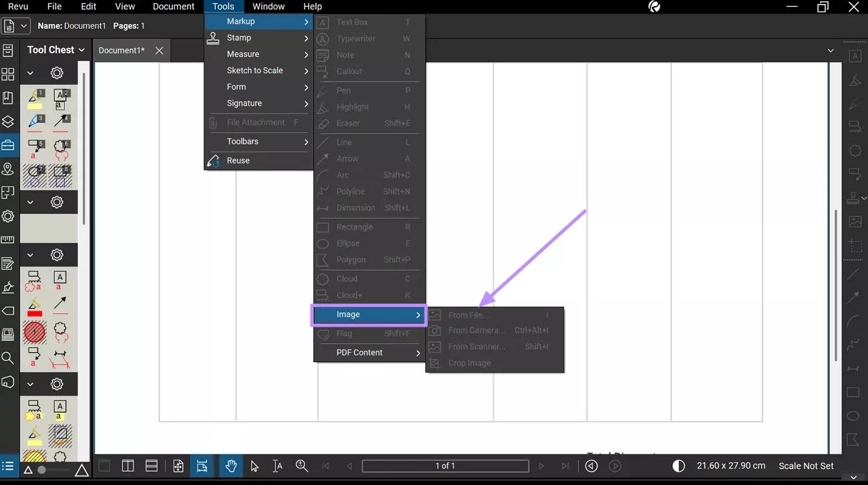Activate the Select Text tool
This screenshot has height=485, width=868.
276,466
